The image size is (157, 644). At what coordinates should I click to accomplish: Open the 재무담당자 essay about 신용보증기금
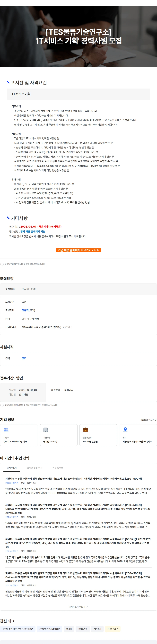(78, 585)
